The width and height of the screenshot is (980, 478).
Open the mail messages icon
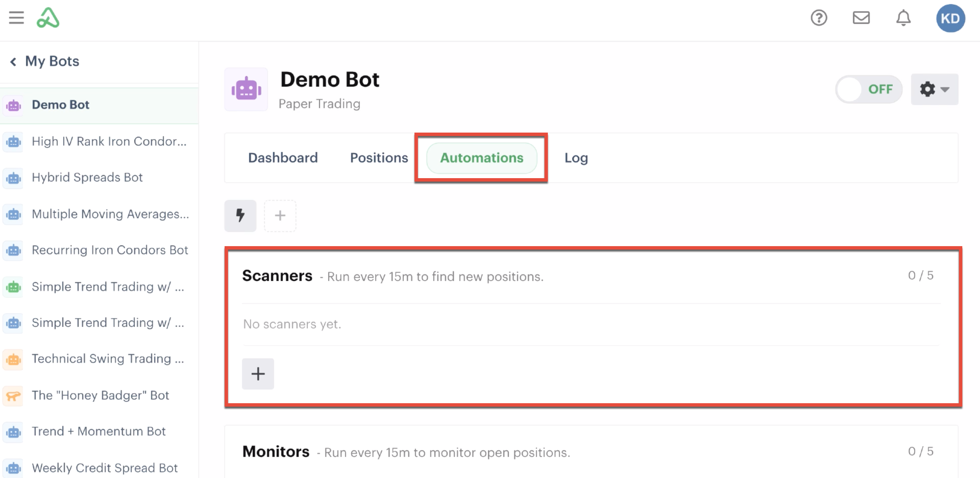coord(861,18)
